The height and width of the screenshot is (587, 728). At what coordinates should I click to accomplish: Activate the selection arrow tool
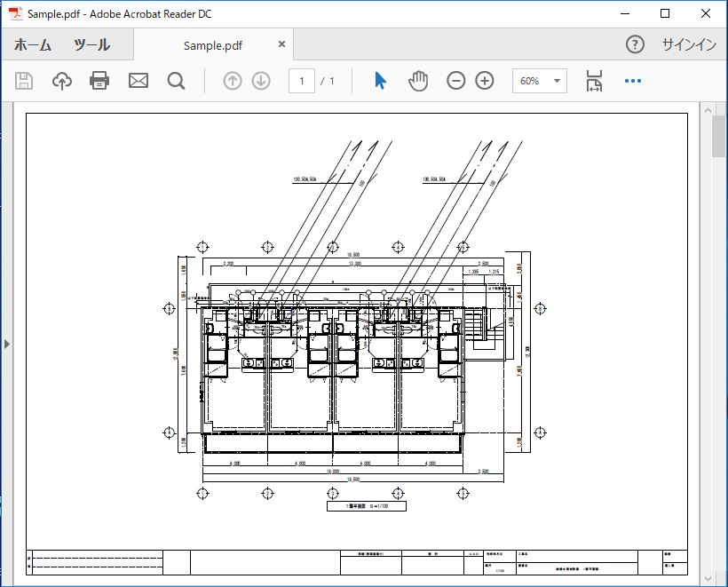[380, 81]
